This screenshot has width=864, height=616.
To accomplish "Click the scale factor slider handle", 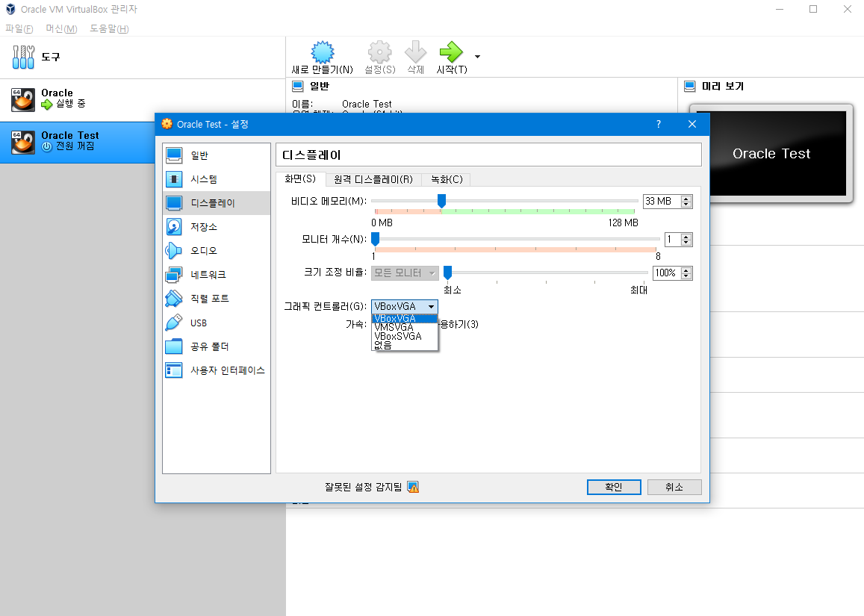I will [447, 273].
